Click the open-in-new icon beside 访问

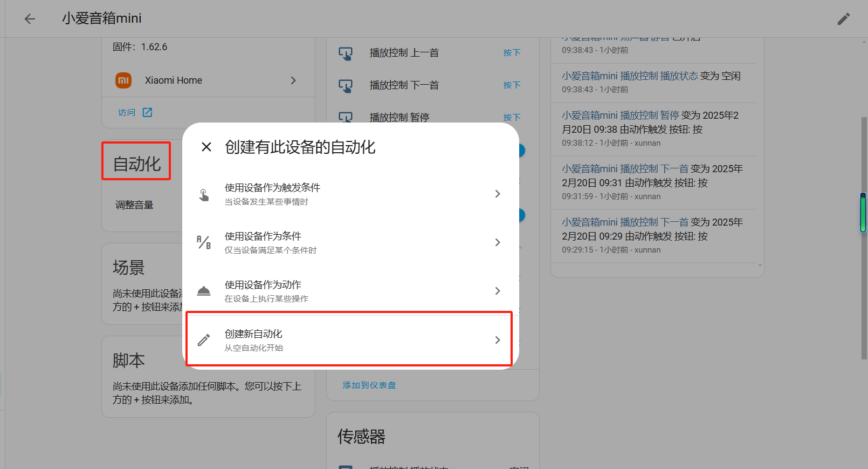[x=147, y=112]
